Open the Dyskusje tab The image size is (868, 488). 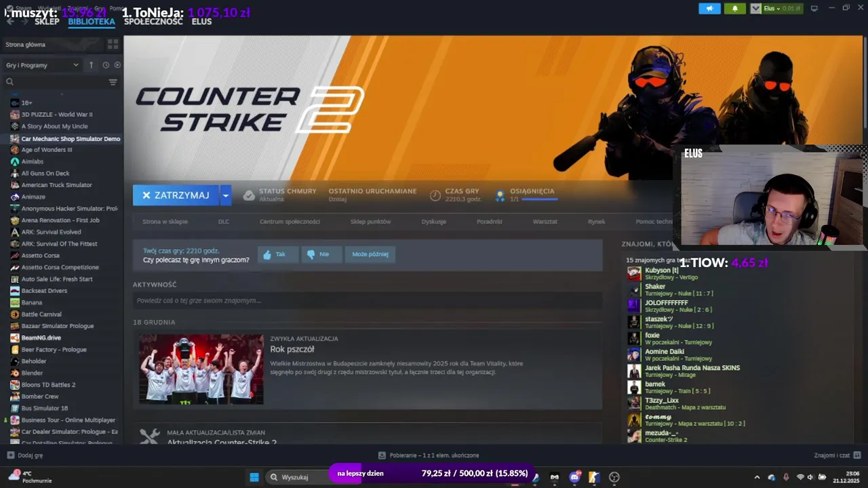click(433, 222)
